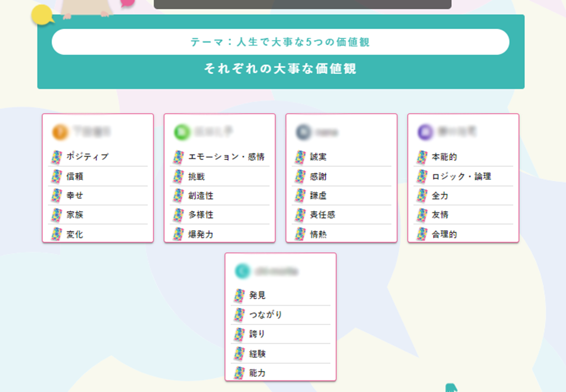Select the purple user avatar
This screenshot has height=392, width=566.
click(425, 132)
